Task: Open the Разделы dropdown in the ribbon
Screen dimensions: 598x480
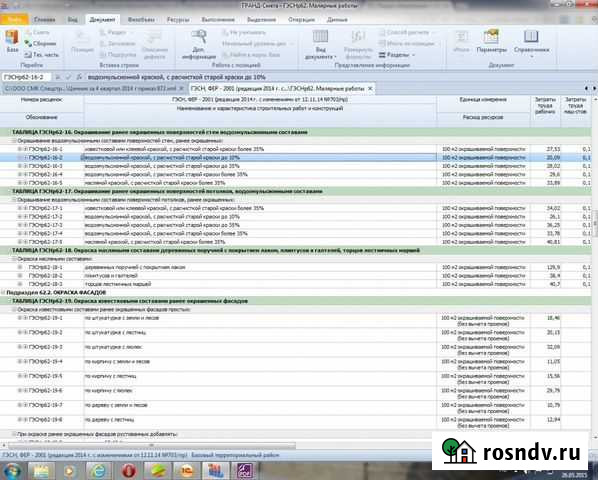Action: coord(397,55)
